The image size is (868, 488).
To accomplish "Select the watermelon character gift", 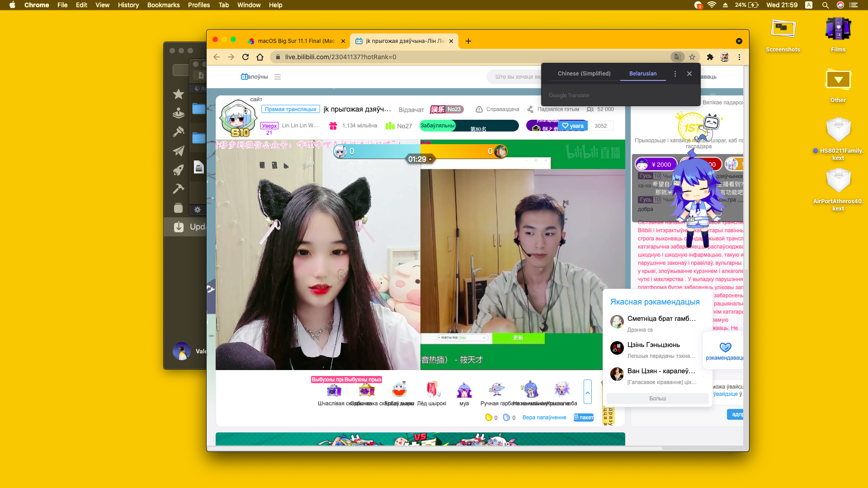I will [399, 389].
